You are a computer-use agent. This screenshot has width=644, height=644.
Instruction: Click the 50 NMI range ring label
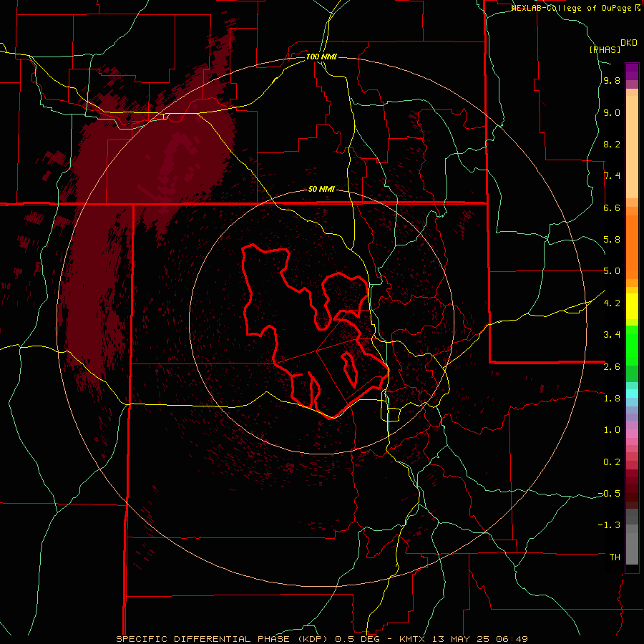321,189
